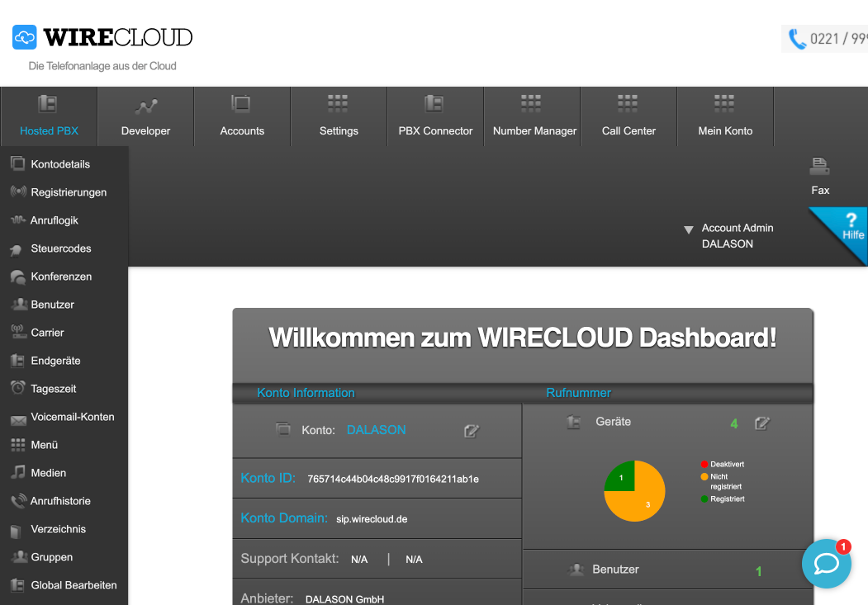Click the Medien note icon
The width and height of the screenshot is (868, 605).
(x=17, y=471)
